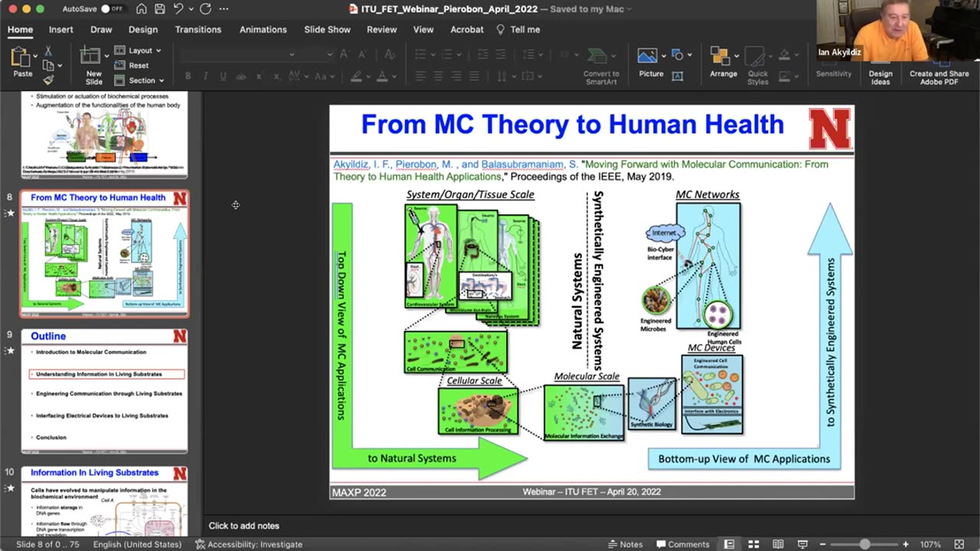This screenshot has width=980, height=551.
Task: Click English (United States) language indicator
Action: (x=137, y=544)
